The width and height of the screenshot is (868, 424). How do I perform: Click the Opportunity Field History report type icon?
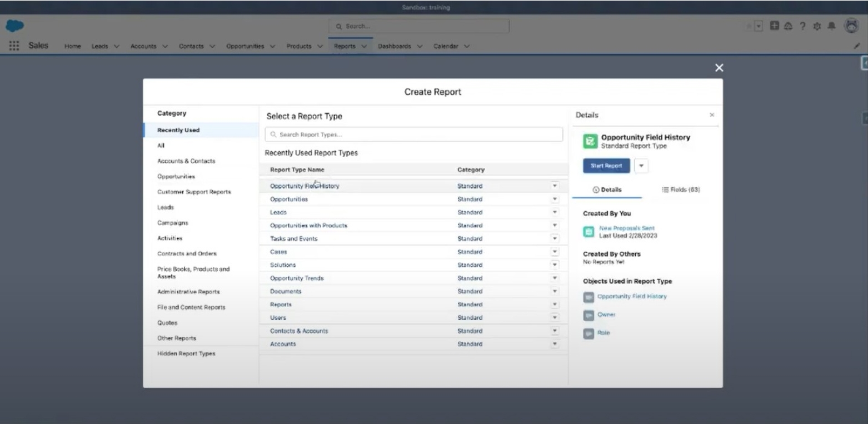click(590, 141)
